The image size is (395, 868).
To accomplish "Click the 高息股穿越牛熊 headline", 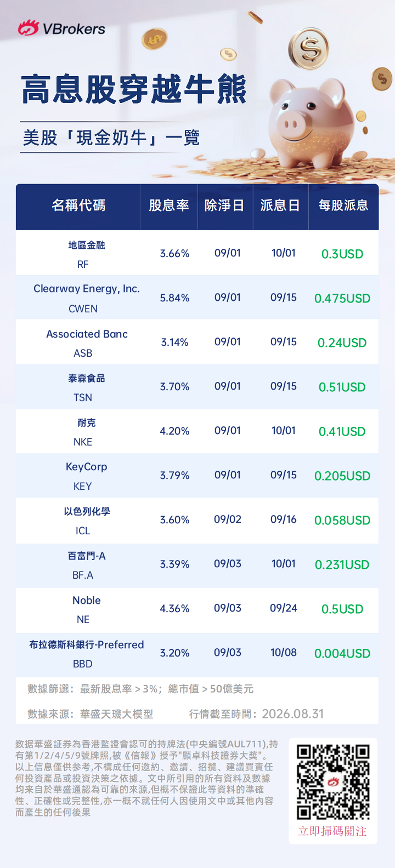I will click(134, 89).
